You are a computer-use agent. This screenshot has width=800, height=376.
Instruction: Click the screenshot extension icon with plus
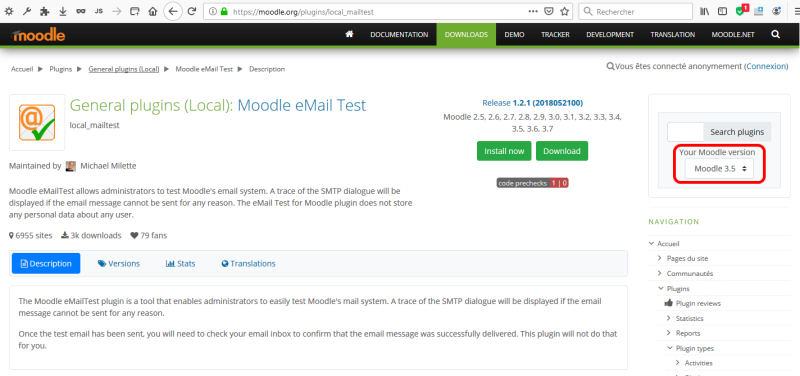[759, 11]
